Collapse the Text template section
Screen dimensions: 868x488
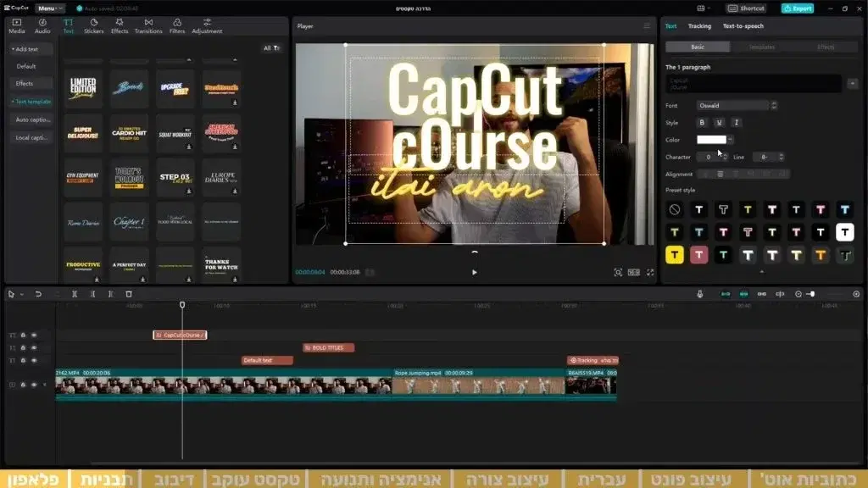[x=31, y=102]
